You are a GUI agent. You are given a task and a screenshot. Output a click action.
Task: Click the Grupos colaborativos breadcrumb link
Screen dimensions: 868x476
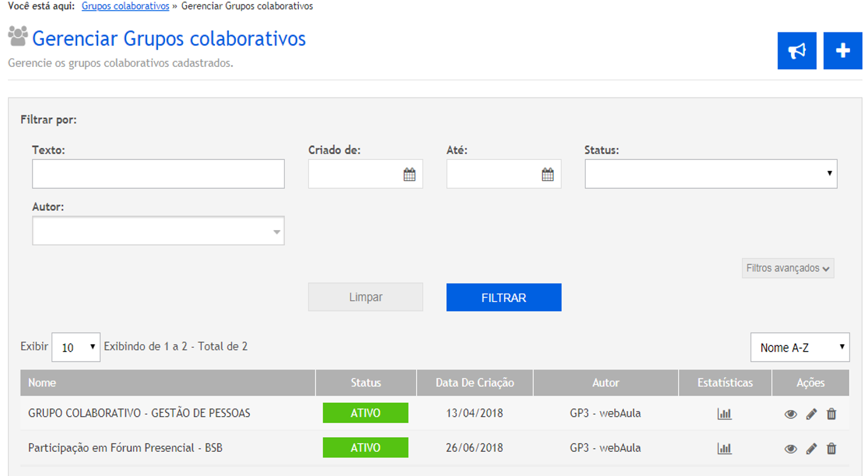coord(126,6)
